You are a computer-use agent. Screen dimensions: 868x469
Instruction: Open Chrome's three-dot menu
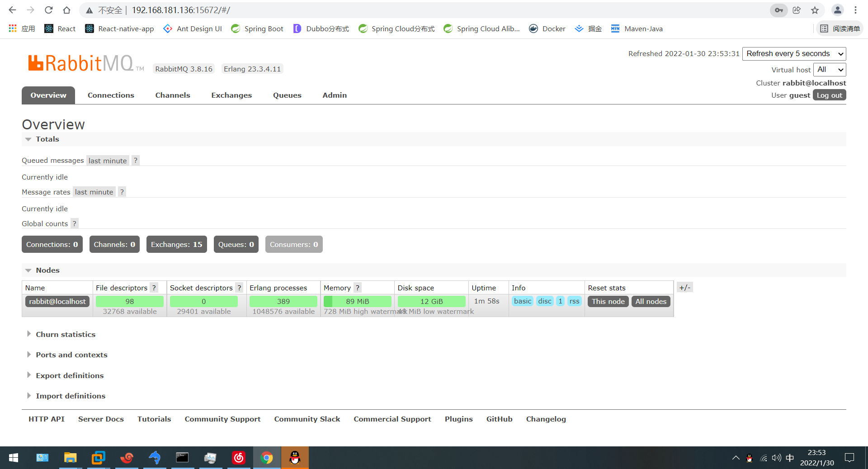pos(855,10)
